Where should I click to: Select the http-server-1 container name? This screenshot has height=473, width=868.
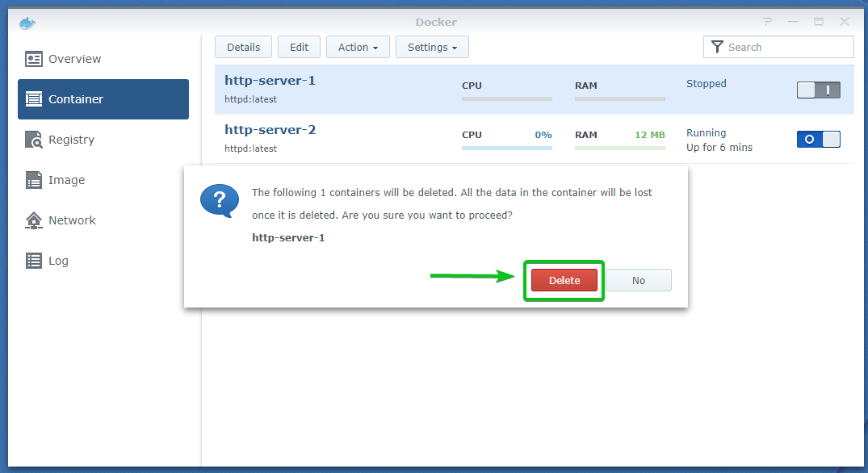click(270, 80)
